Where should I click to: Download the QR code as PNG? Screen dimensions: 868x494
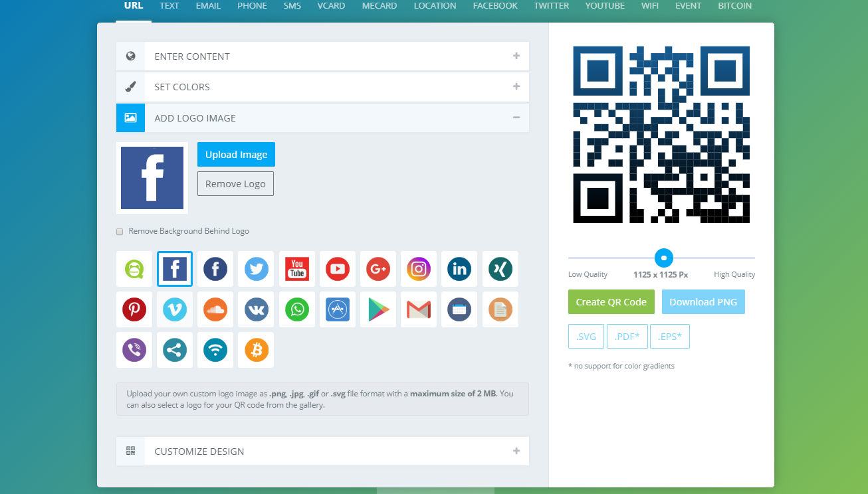click(x=703, y=302)
